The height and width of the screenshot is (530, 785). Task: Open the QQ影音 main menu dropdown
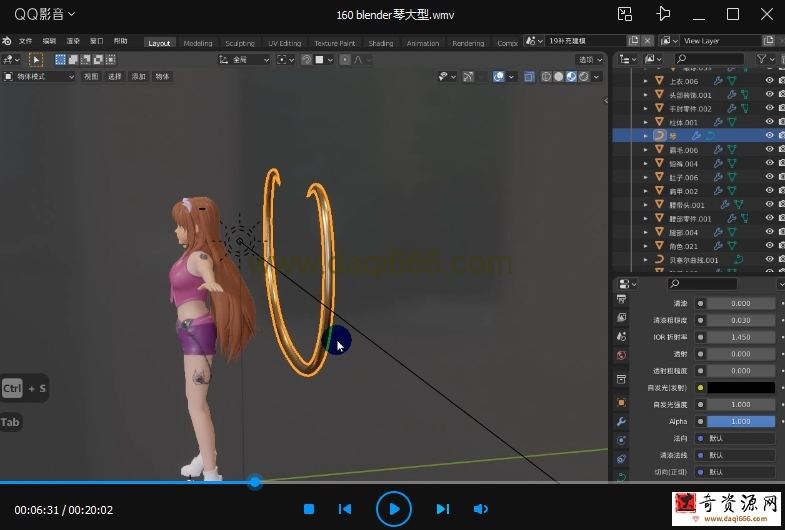(x=45, y=14)
